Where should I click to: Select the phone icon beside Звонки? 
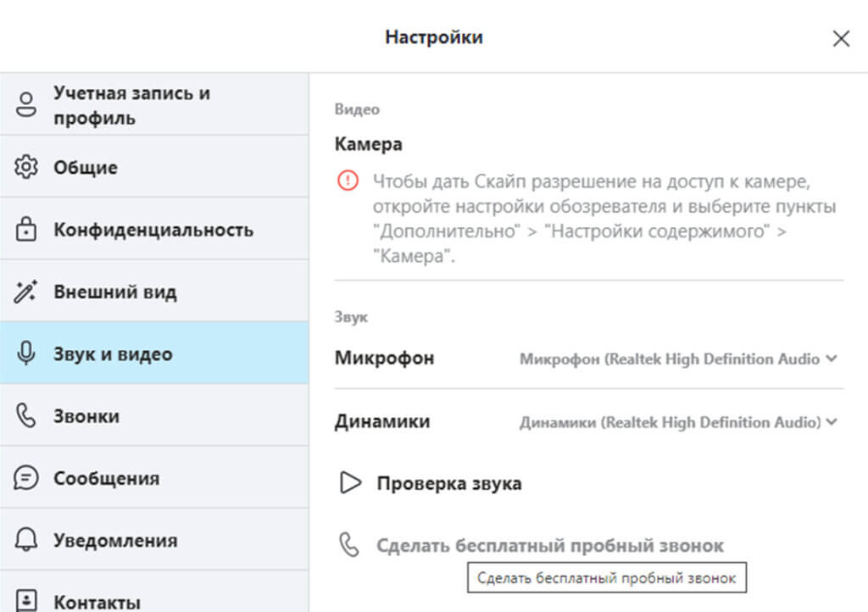coord(26,415)
